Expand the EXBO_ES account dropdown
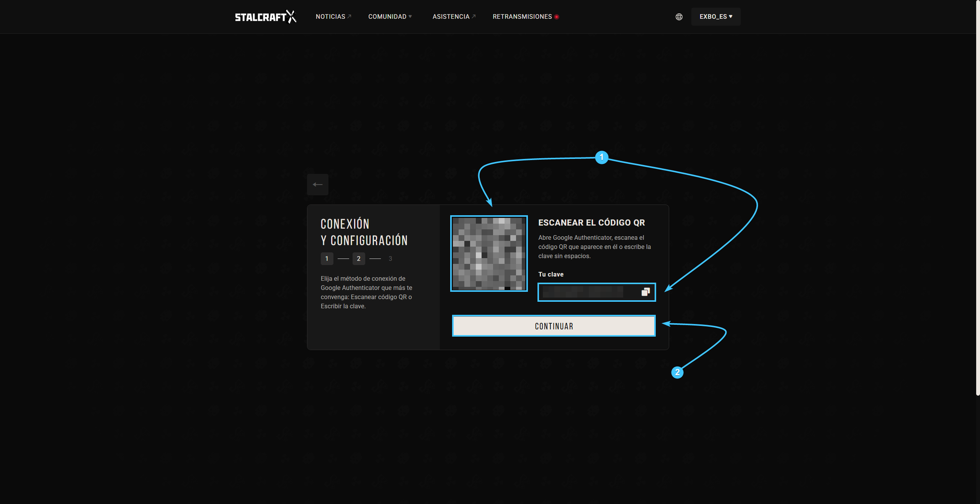 715,16
